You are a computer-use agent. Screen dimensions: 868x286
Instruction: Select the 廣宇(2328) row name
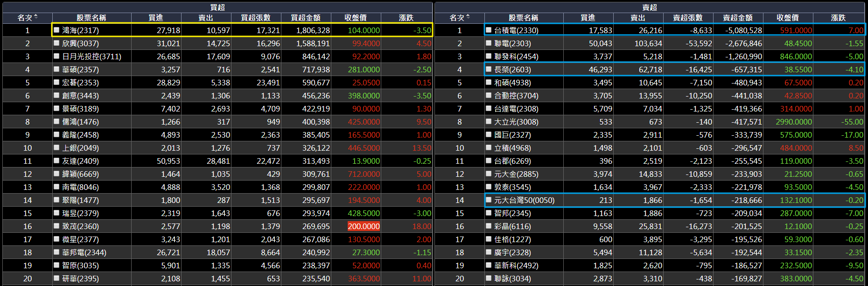click(x=512, y=252)
